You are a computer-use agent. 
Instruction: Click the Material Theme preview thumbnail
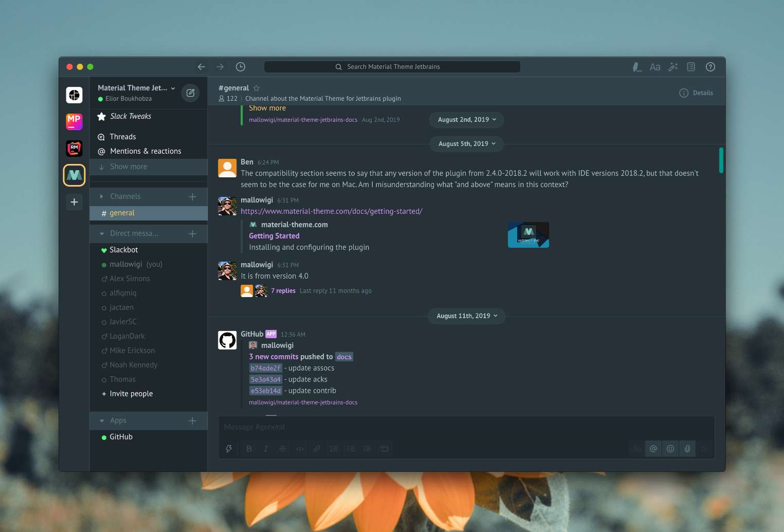pos(528,235)
